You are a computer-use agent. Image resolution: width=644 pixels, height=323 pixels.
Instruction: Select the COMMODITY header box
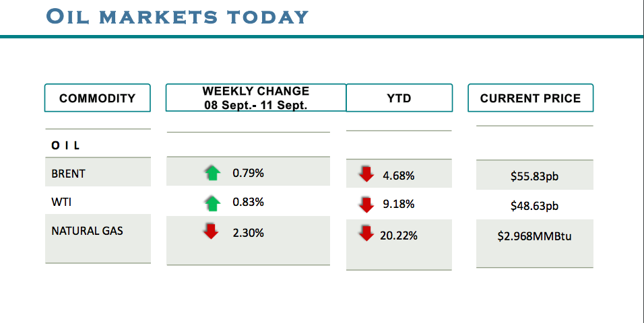click(98, 98)
